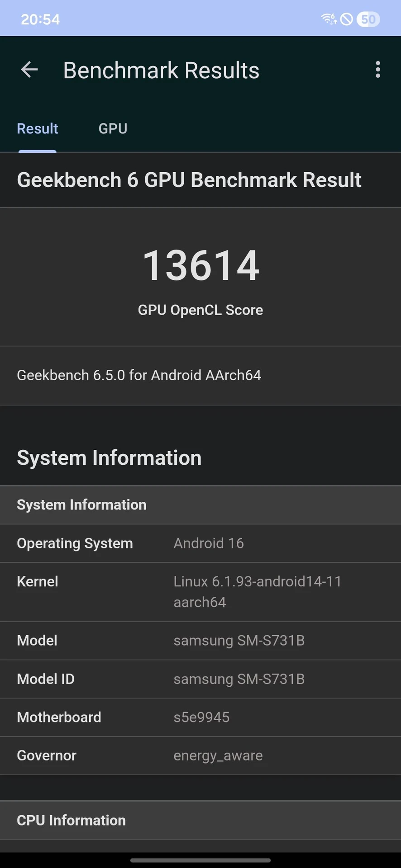The image size is (401, 868).
Task: Tap the Operating System Android 16 row
Action: pyautogui.click(x=200, y=543)
